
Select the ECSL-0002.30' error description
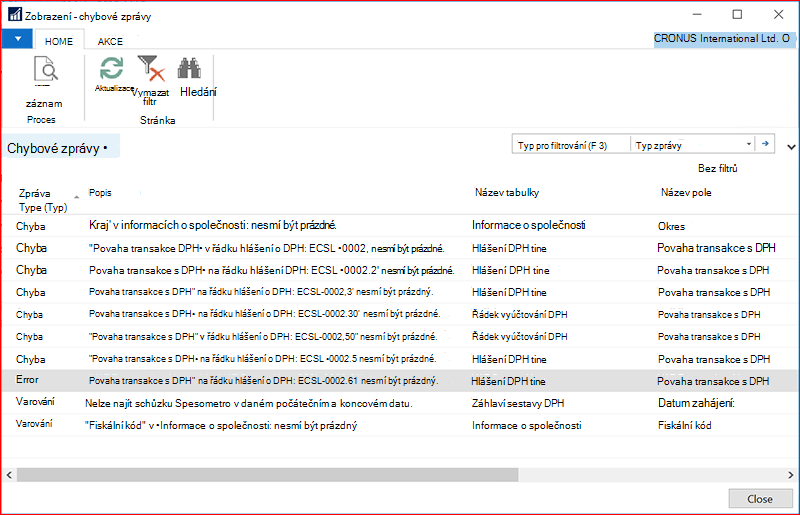tap(264, 314)
